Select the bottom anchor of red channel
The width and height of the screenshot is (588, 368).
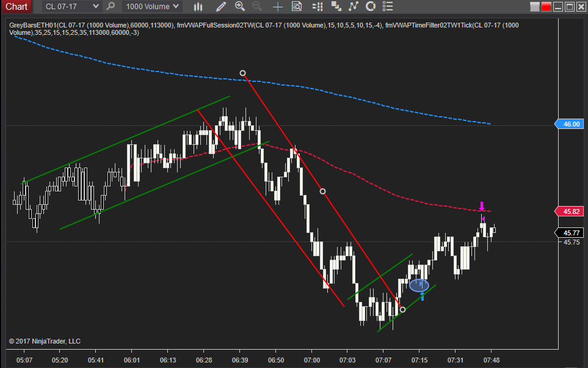(x=402, y=310)
